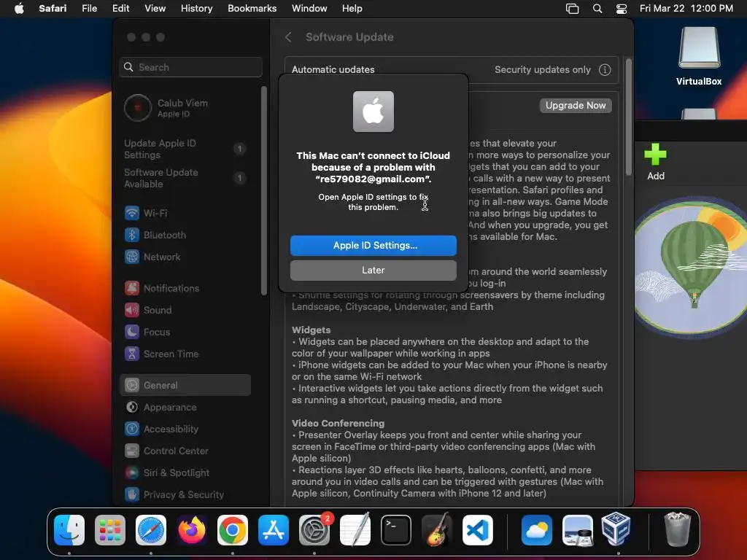The image size is (747, 560).
Task: Open Spotlight search in menu bar
Action: click(x=597, y=8)
